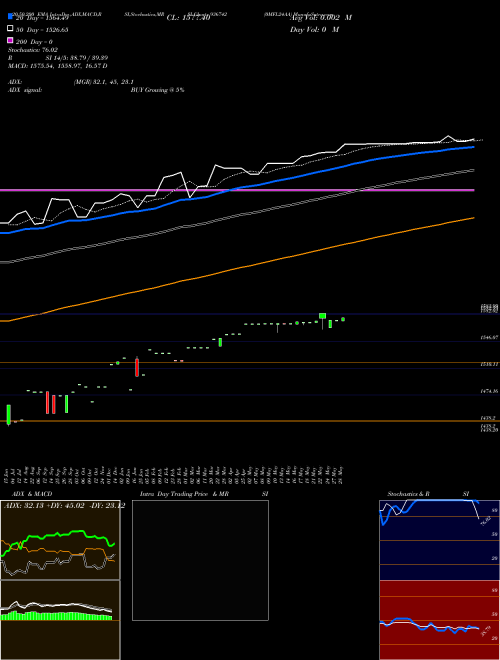Click the 'Stochastics: 76.02' reading
The image size is (500, 660).
33,50
